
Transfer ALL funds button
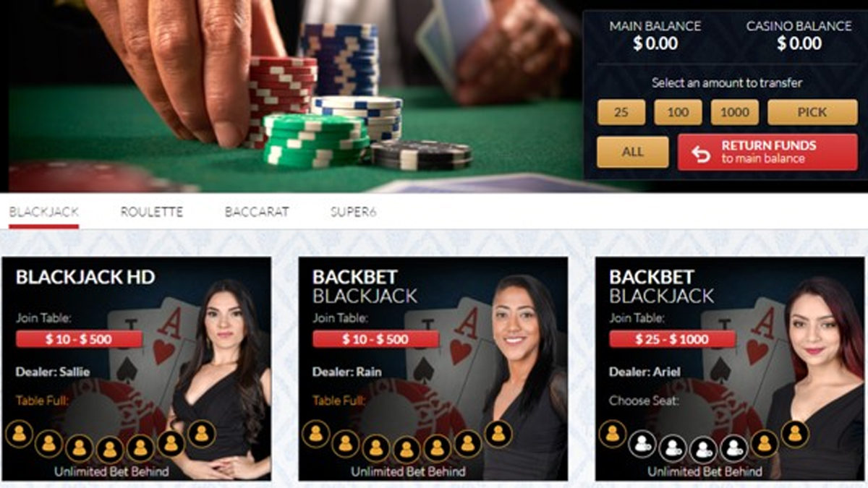click(633, 152)
